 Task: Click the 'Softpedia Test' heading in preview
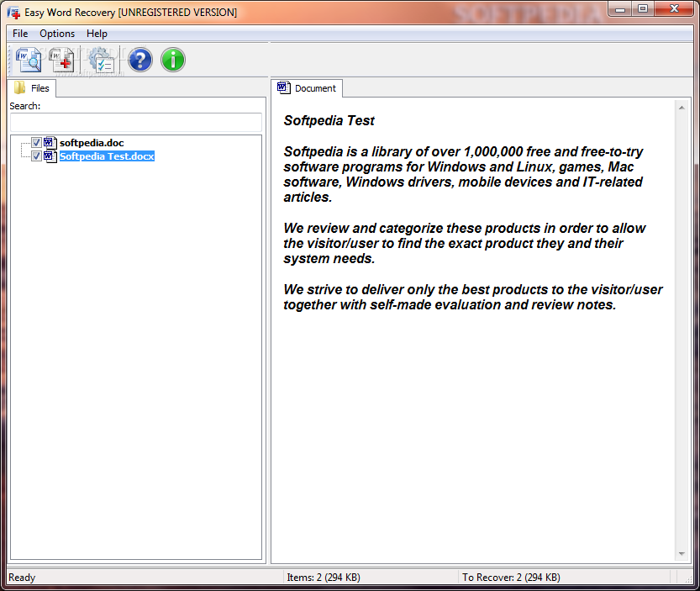(x=329, y=120)
